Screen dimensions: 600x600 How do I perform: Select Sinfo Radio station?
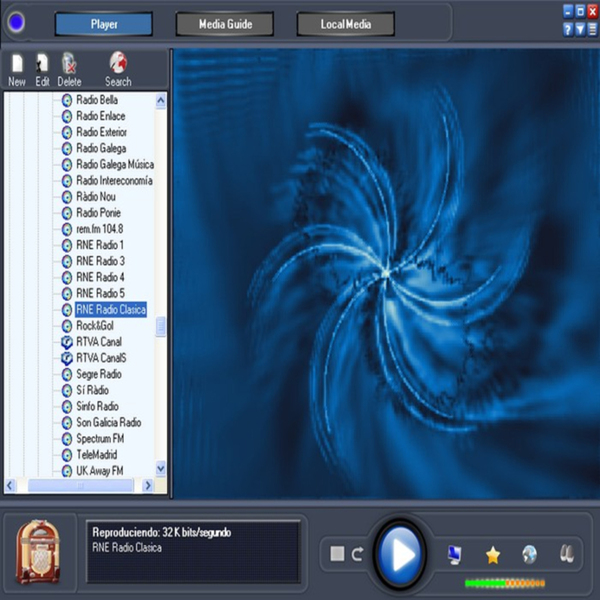coord(97,406)
